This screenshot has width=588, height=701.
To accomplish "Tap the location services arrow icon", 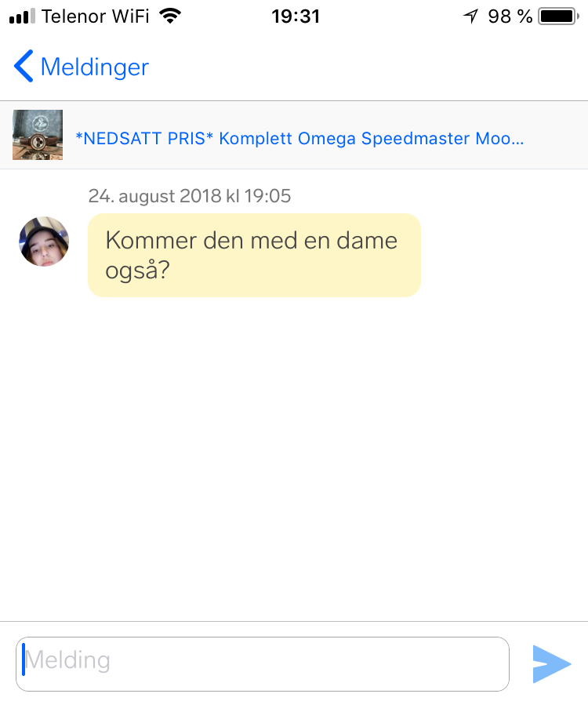I will tap(470, 16).
